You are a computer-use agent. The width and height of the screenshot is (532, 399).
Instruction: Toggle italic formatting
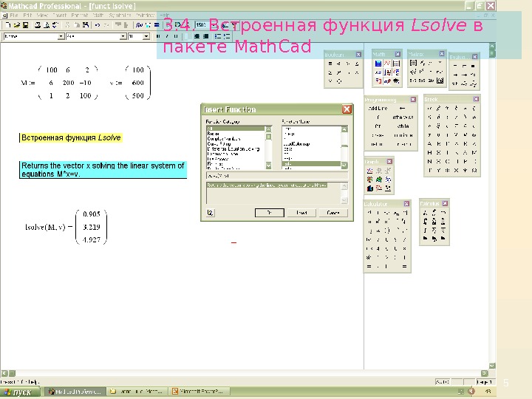167,36
